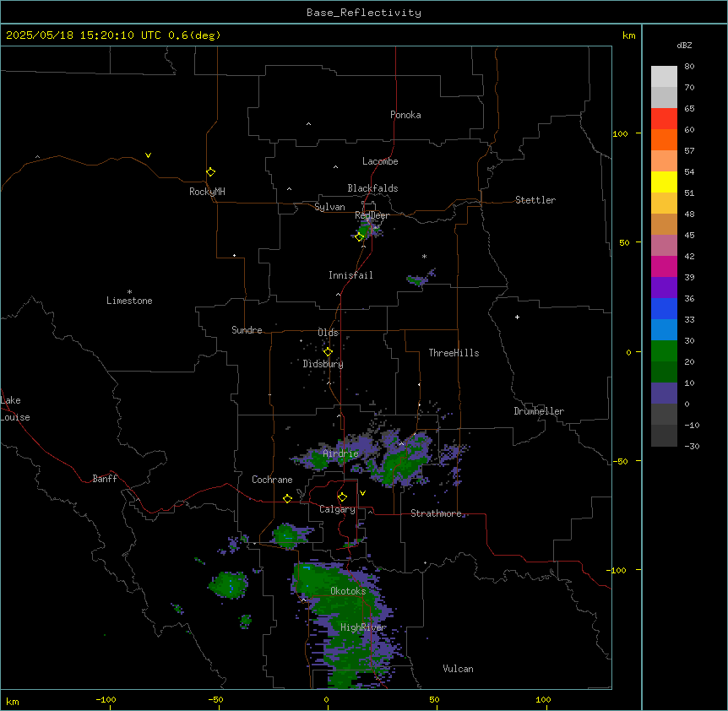Click the white plus marker west of Drumheller
Screen dimensions: 728x711
click(x=517, y=317)
